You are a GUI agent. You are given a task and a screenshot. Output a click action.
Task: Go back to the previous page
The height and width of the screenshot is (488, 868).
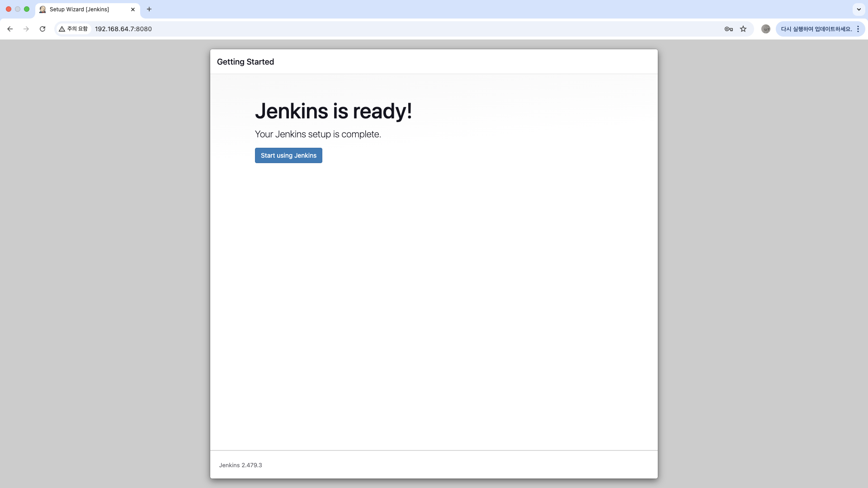coord(10,29)
